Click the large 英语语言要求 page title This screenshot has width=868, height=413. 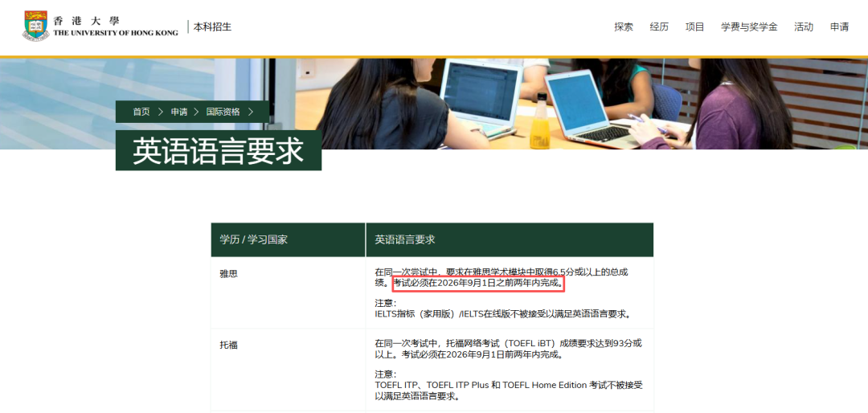[218, 151]
